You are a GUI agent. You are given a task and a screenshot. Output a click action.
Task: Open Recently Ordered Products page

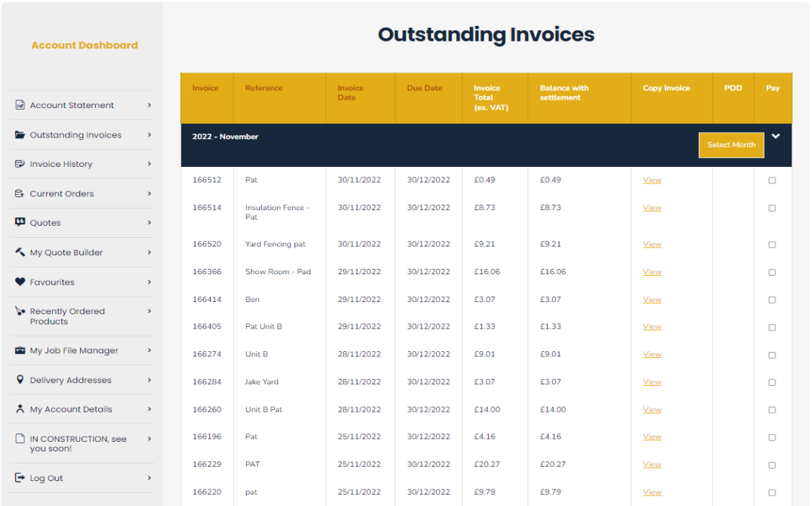[67, 316]
